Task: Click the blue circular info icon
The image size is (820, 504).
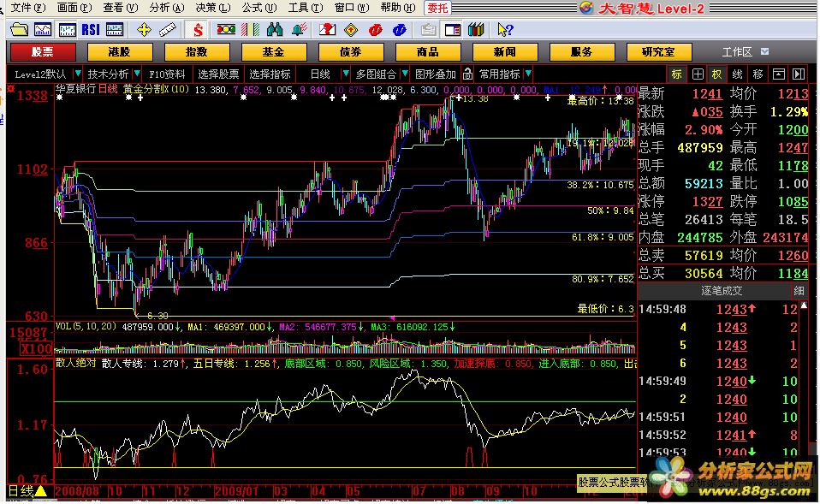Action: 399,30
